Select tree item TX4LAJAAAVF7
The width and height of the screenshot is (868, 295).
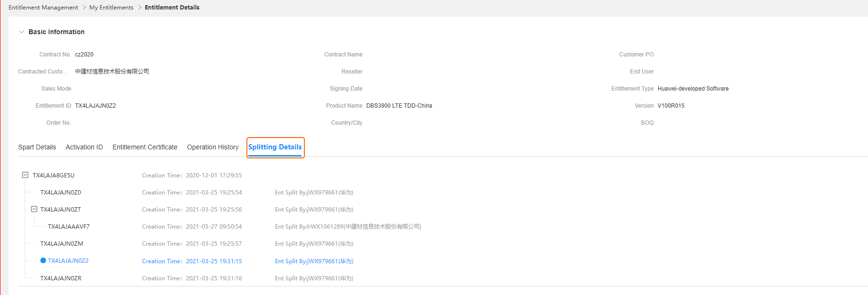tap(69, 227)
